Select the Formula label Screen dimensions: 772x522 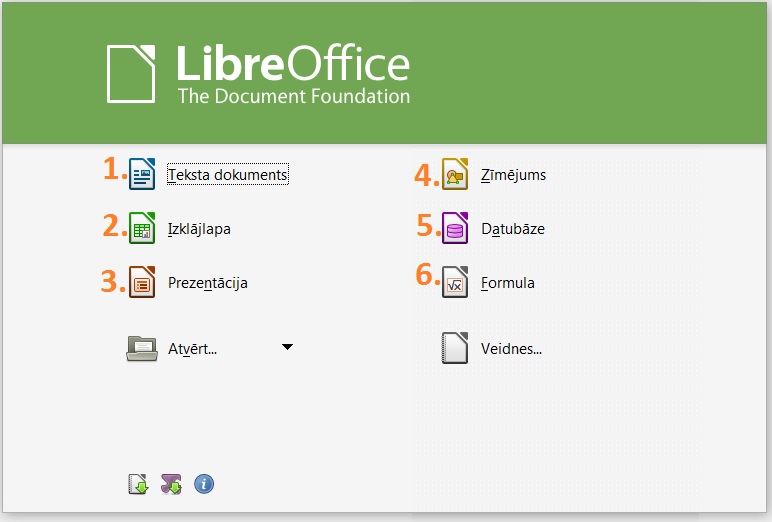pos(507,283)
